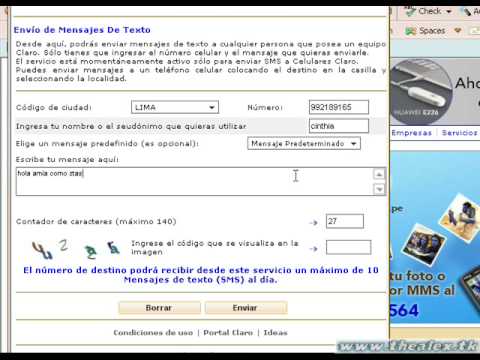Click the arrow icon beside the character counter
The width and height of the screenshot is (480, 360).
pyautogui.click(x=313, y=222)
